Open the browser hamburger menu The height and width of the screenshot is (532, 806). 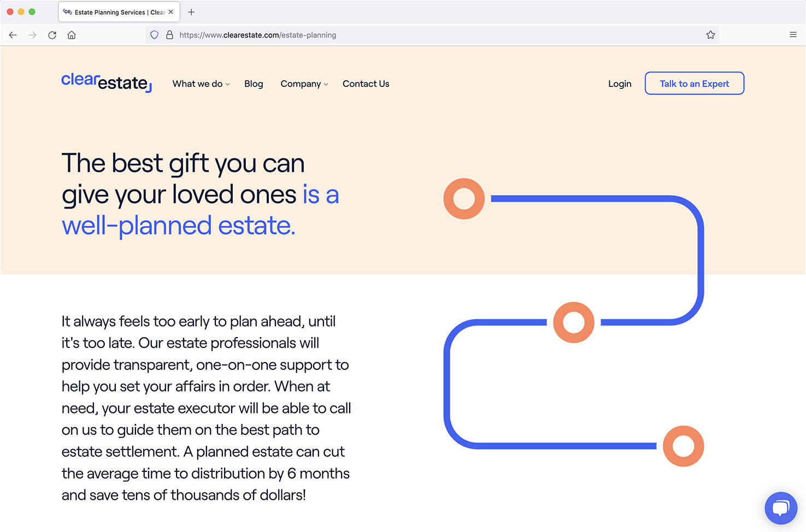pyautogui.click(x=793, y=35)
